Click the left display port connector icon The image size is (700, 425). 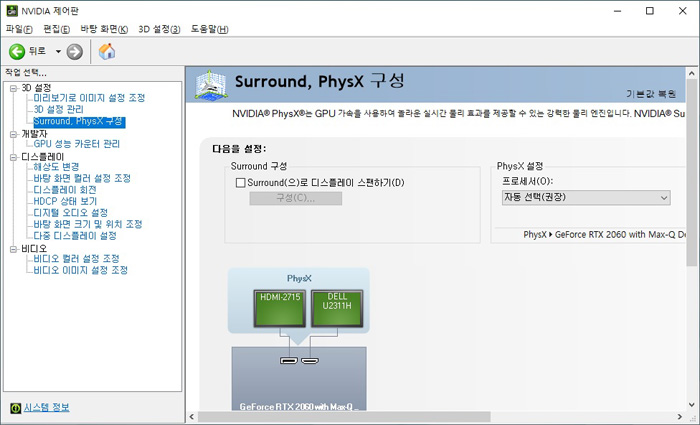pyautogui.click(x=289, y=360)
